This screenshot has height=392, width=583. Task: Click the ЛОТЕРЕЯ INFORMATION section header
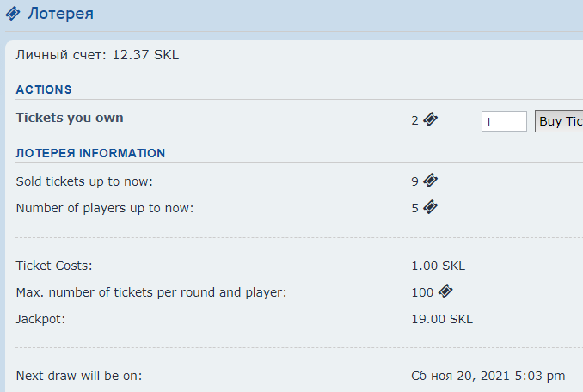click(x=90, y=153)
